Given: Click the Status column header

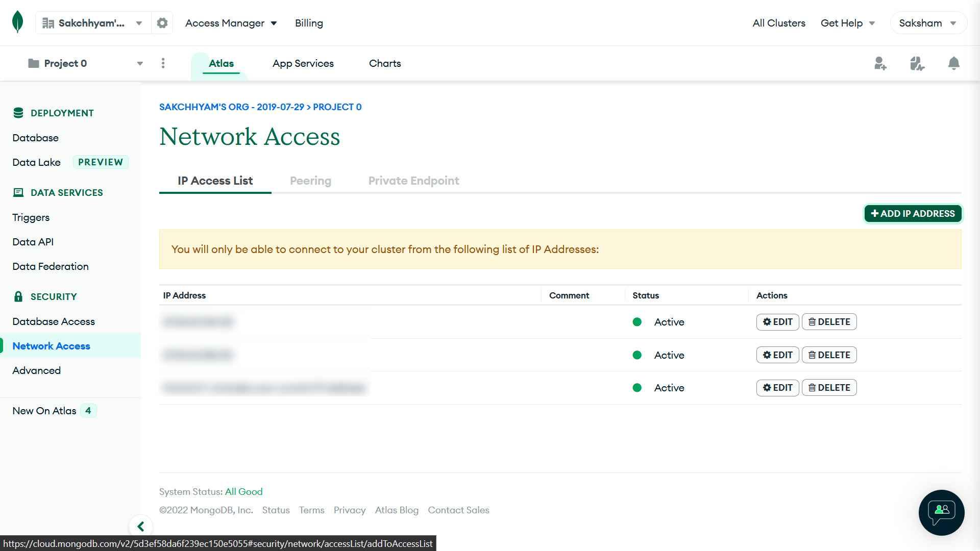Looking at the screenshot, I should coord(646,295).
